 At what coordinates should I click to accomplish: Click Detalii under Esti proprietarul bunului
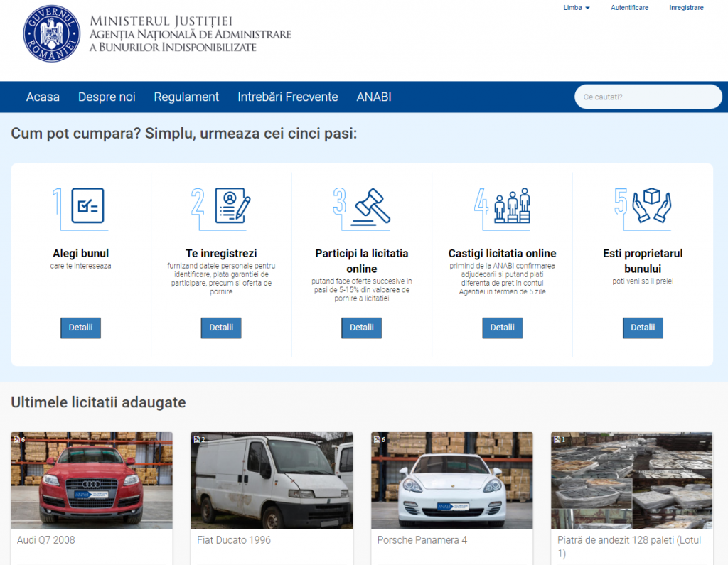[643, 328]
